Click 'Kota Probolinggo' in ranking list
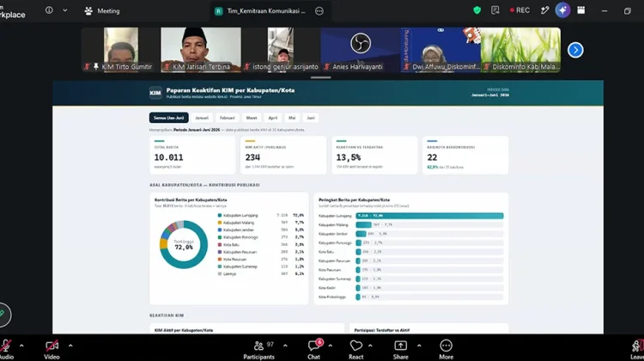The height and width of the screenshot is (361, 644). point(332,297)
